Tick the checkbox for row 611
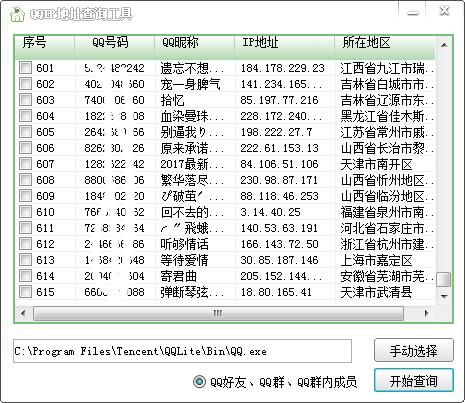 point(25,227)
